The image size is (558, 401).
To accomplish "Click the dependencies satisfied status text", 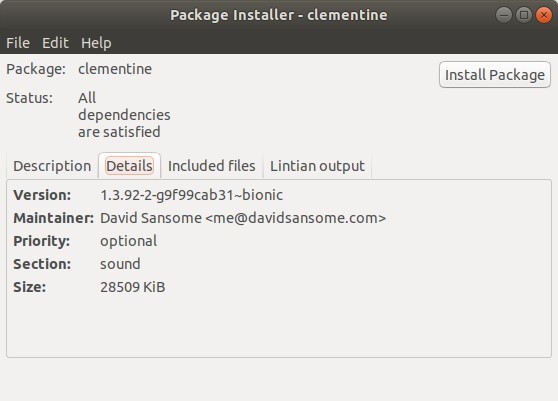I will (124, 115).
